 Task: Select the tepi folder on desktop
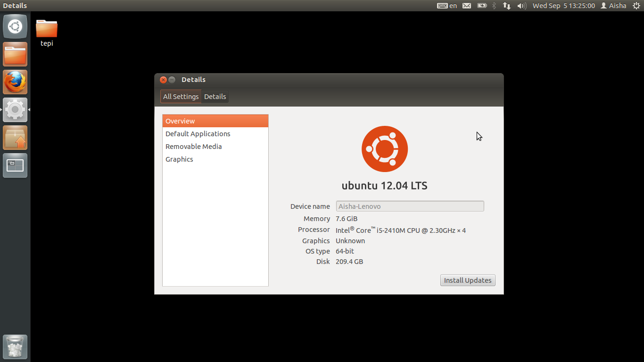pyautogui.click(x=47, y=33)
